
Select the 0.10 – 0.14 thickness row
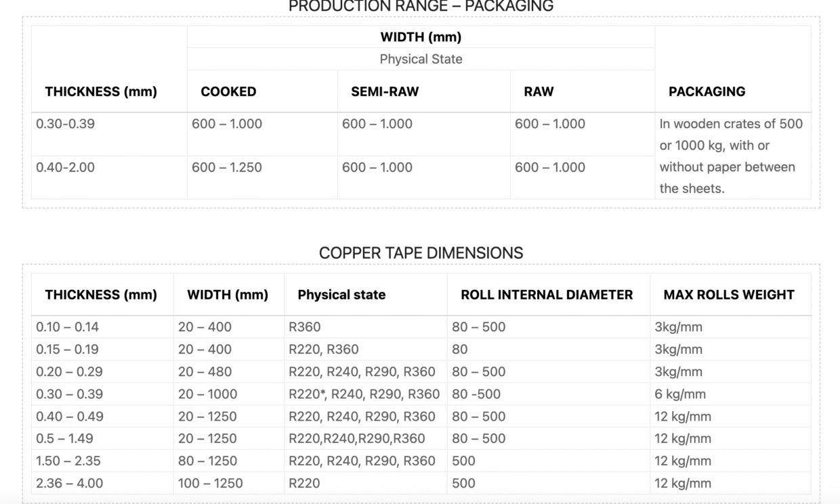tap(68, 327)
